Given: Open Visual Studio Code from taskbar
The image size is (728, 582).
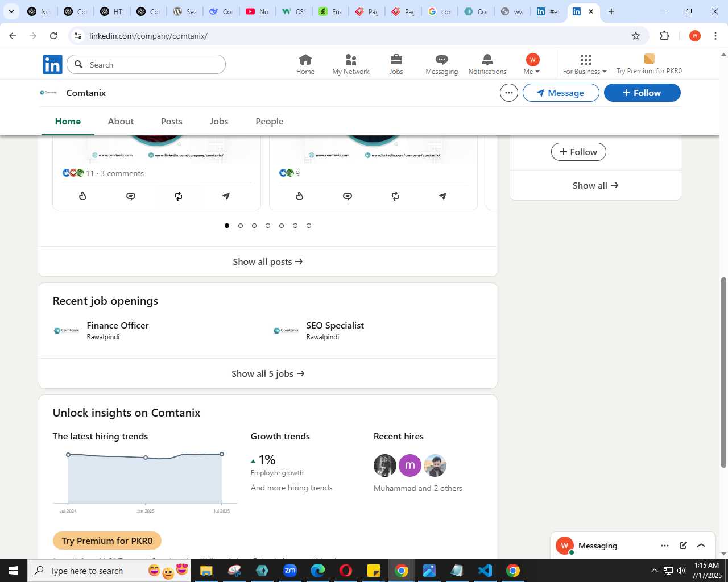Looking at the screenshot, I should pyautogui.click(x=485, y=571).
